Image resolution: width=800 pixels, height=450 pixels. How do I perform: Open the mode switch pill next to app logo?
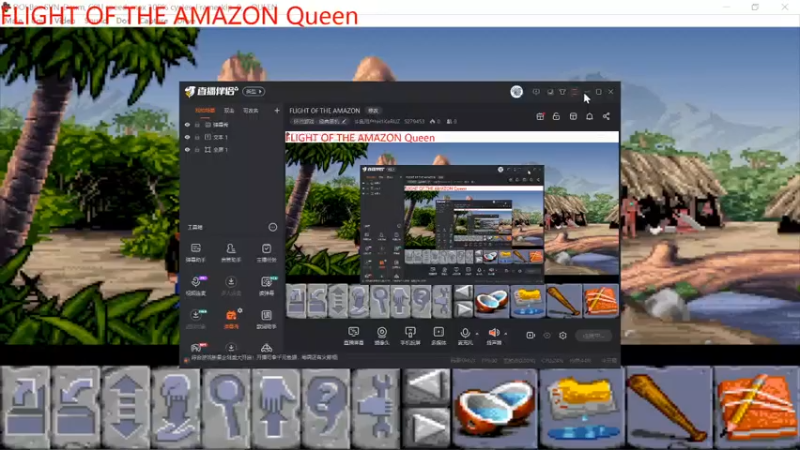click(254, 91)
